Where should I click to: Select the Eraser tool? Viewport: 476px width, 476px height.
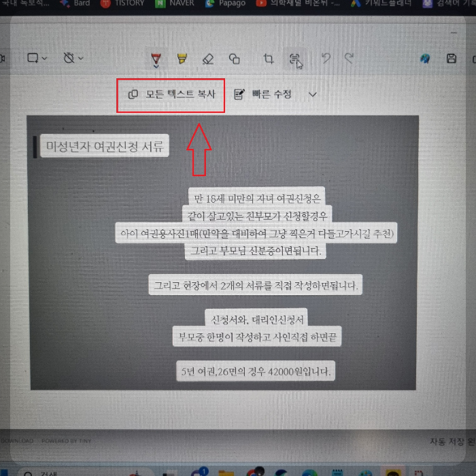(x=208, y=58)
